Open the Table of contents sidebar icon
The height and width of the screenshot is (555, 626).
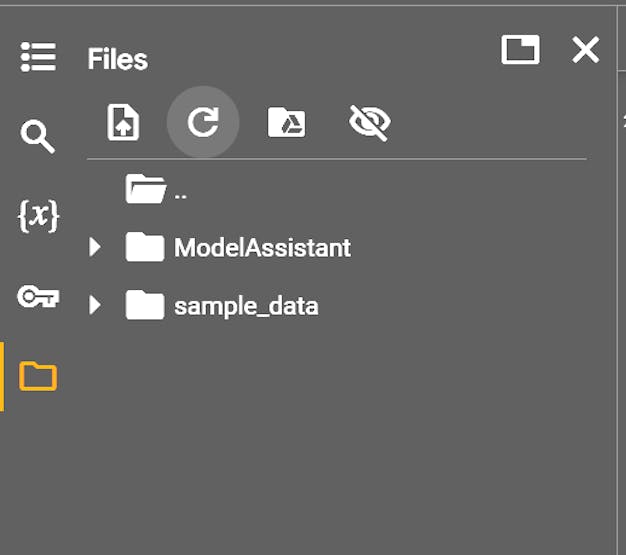[38, 57]
